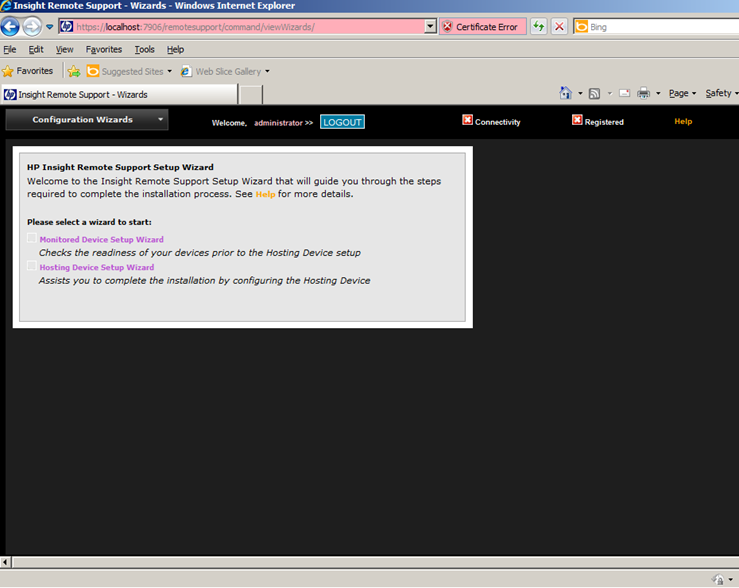The image size is (739, 588).
Task: Click the HP site icon in the address bar
Action: 66,26
